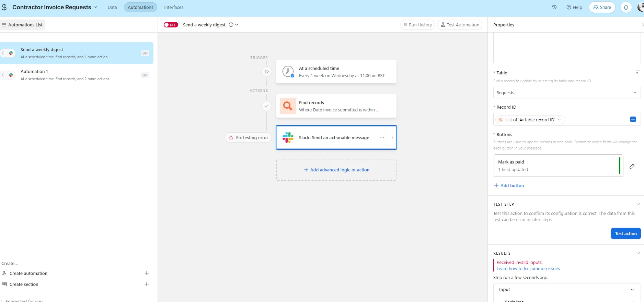644x302 pixels.
Task: Open the Contractor Invoice Requests base dropdown
Action: pos(55,7)
